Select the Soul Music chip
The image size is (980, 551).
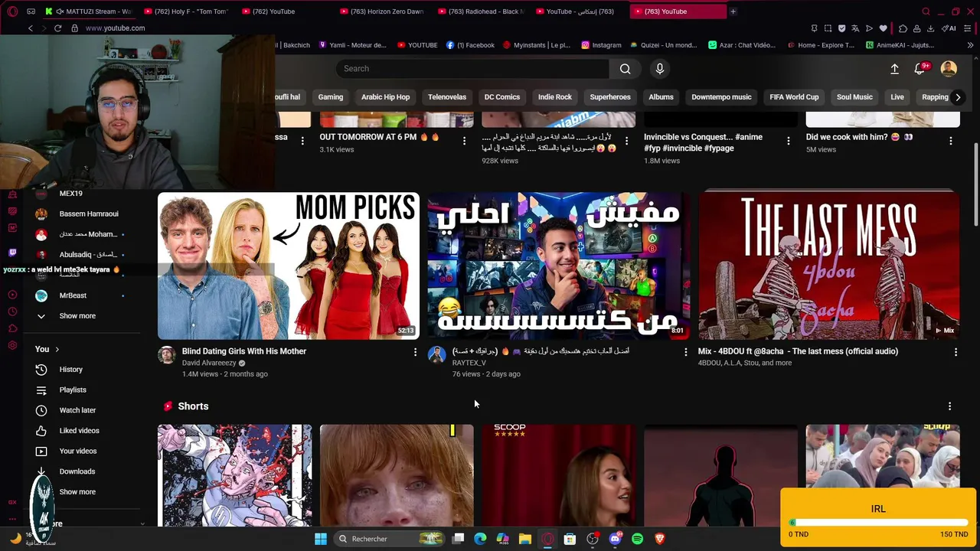[x=854, y=97]
